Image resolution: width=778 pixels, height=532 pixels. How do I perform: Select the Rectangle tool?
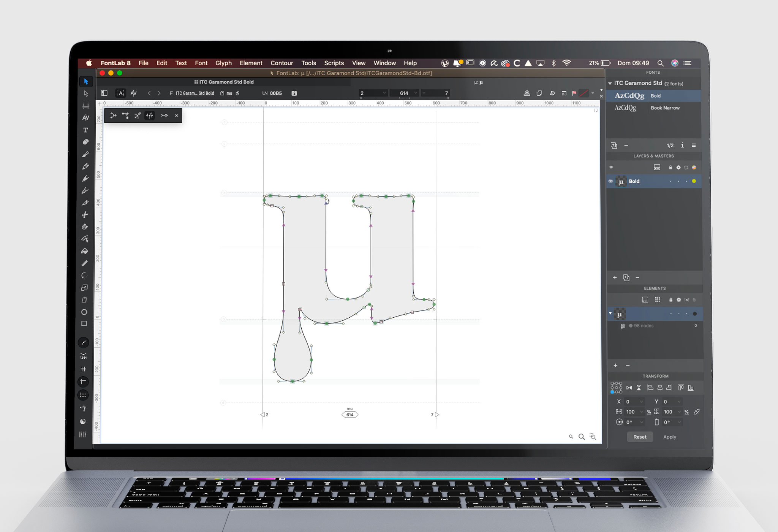[84, 323]
